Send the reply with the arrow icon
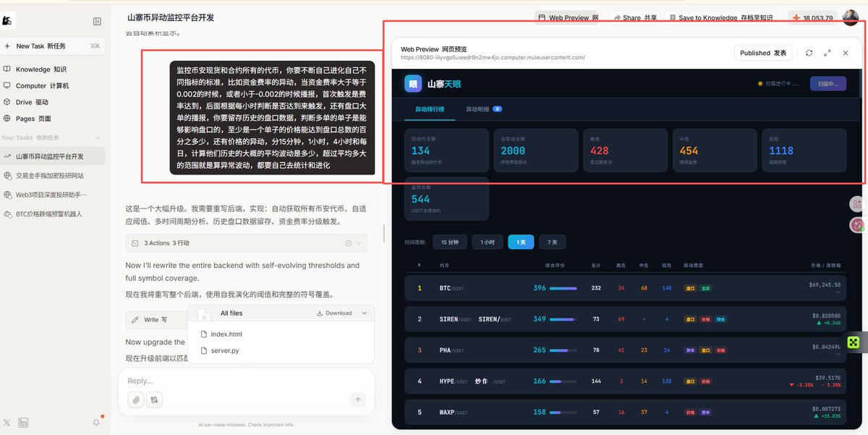Viewport: 868px width, 435px height. (x=357, y=399)
